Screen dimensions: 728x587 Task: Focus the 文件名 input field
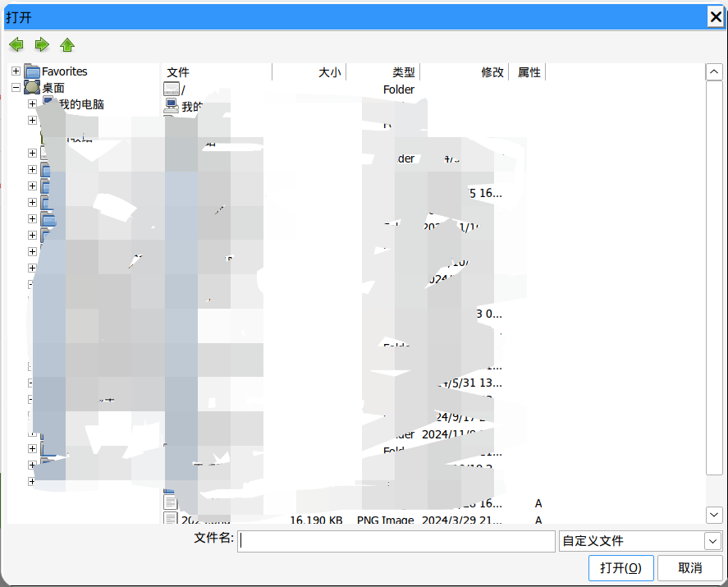(x=396, y=542)
